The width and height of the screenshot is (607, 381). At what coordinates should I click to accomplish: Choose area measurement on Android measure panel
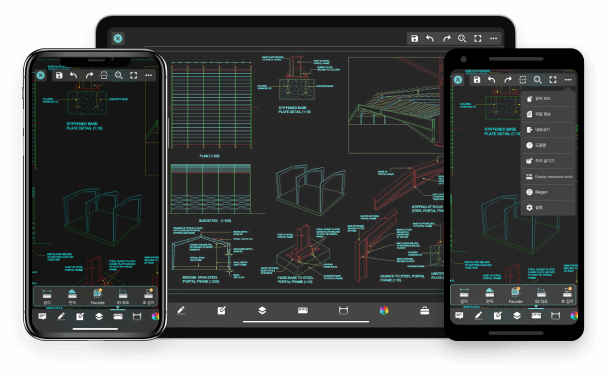point(490,295)
